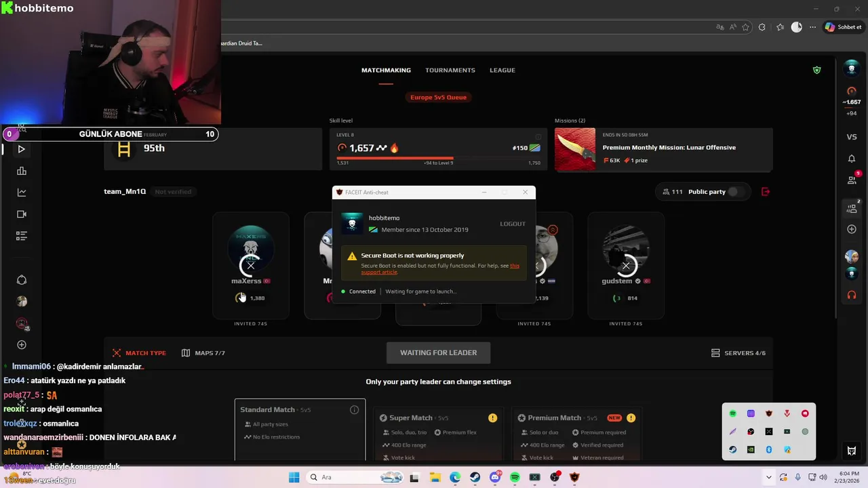Click the Sohbet et Copilot button
This screenshot has width=868, height=488.
(843, 27)
